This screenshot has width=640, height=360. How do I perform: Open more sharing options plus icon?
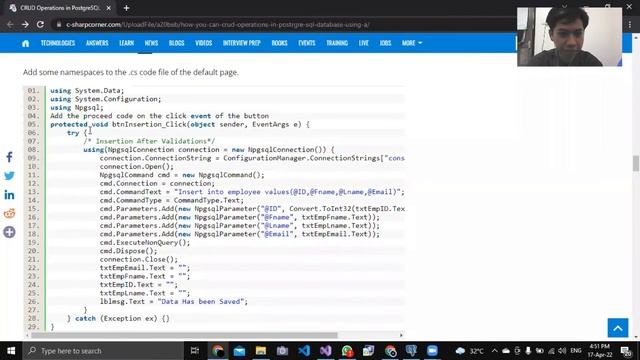(9, 232)
